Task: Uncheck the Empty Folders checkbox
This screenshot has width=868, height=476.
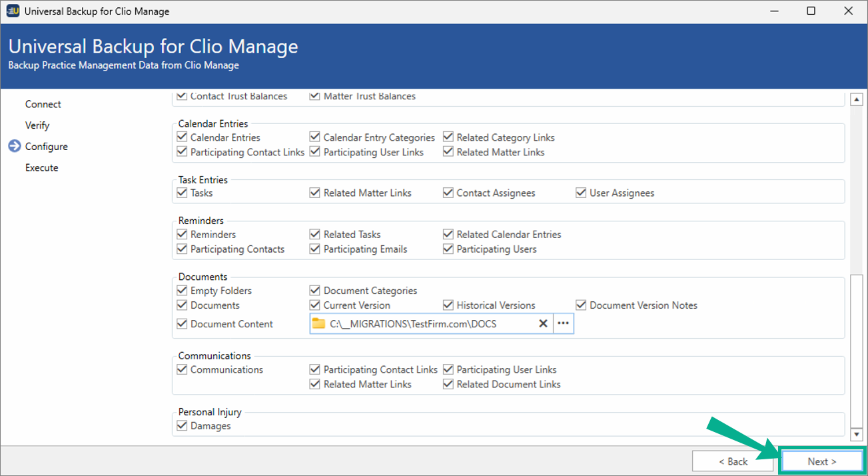Action: click(182, 291)
